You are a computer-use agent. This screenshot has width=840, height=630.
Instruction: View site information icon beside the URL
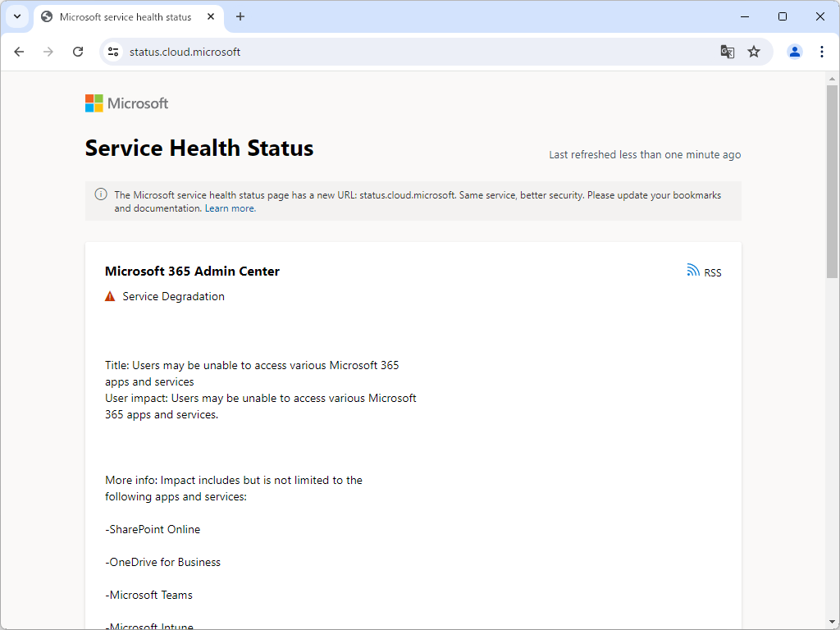[112, 51]
